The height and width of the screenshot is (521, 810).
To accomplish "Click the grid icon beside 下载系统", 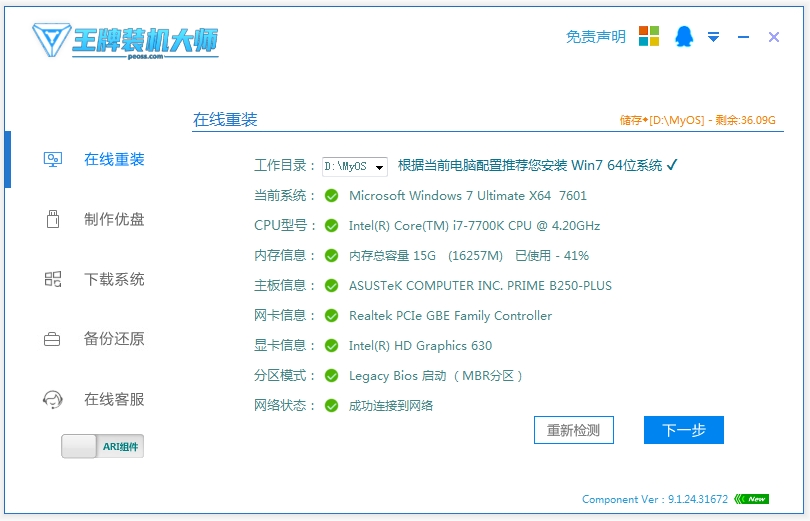I will coord(53,279).
